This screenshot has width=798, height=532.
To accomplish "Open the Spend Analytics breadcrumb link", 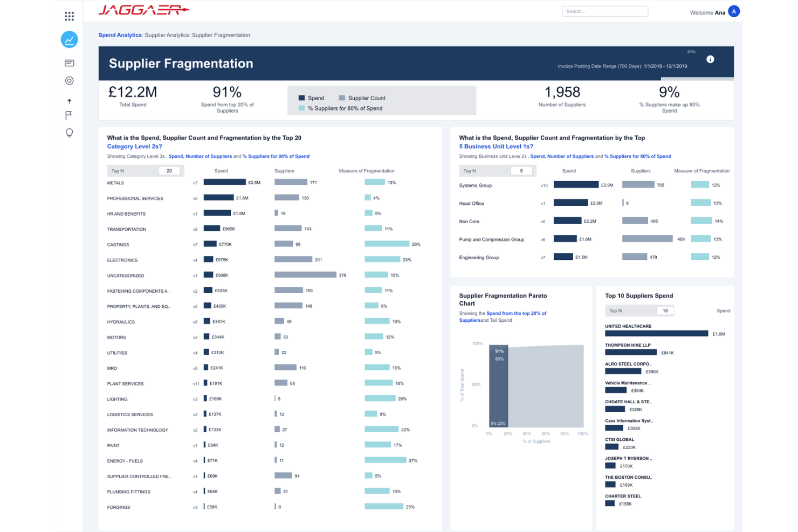I will pyautogui.click(x=120, y=35).
